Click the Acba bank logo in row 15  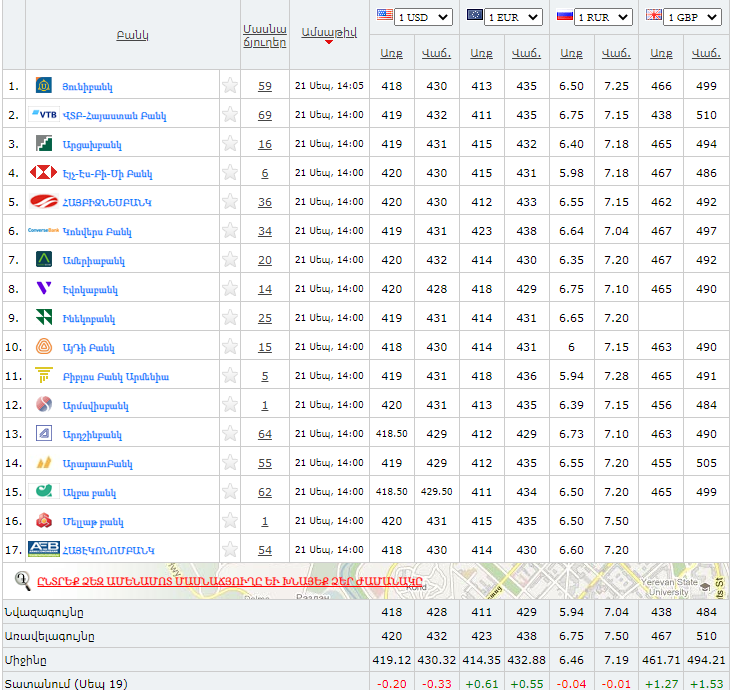click(44, 491)
